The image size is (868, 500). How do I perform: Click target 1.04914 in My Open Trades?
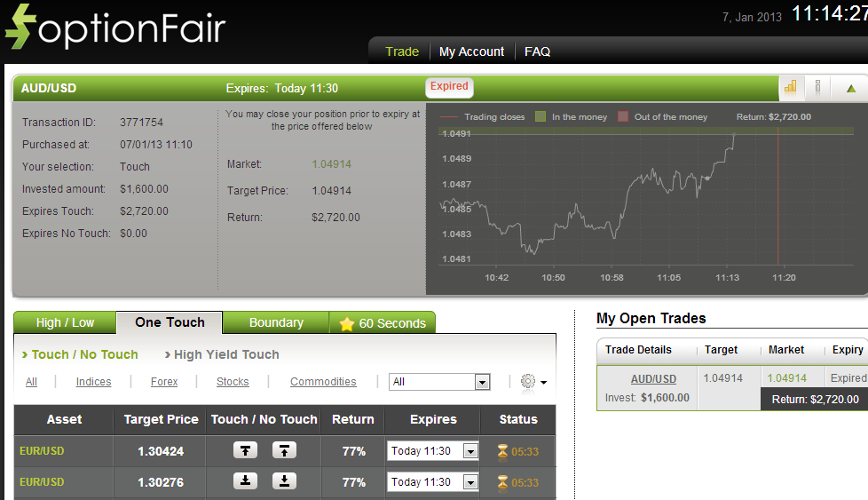(x=723, y=378)
